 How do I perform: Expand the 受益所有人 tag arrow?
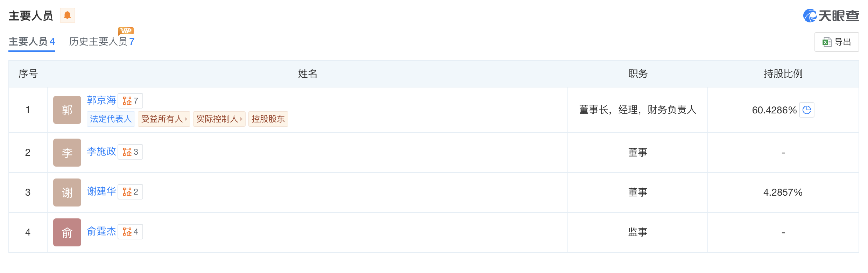tap(186, 119)
